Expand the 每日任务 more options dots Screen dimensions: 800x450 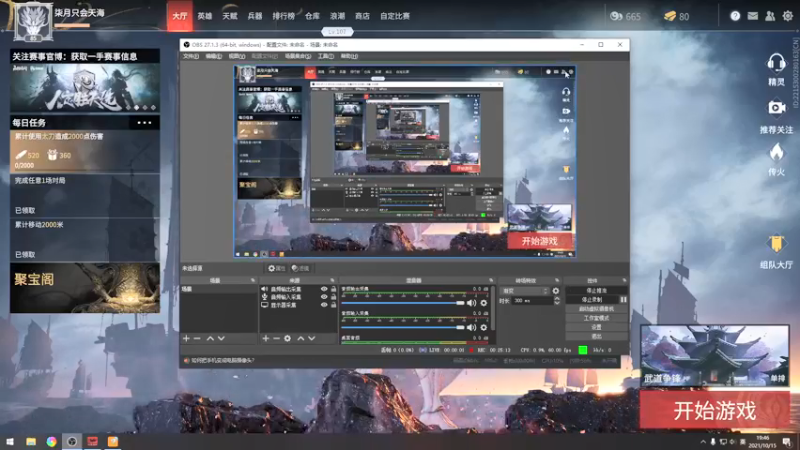tap(146, 122)
